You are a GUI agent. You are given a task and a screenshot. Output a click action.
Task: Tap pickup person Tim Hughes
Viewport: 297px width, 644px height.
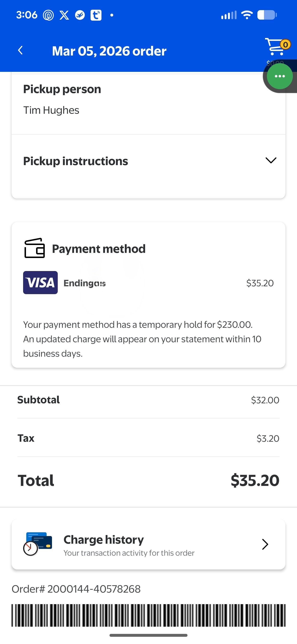tap(51, 110)
